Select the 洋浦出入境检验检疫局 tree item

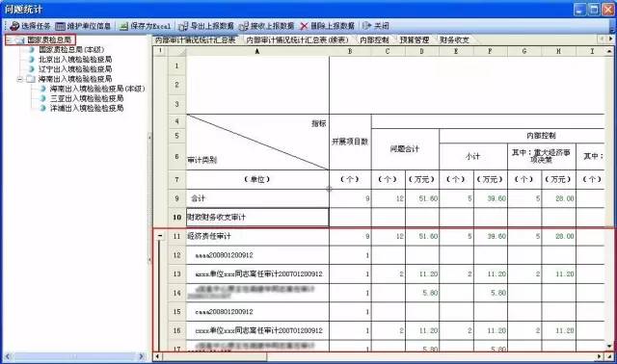87,108
